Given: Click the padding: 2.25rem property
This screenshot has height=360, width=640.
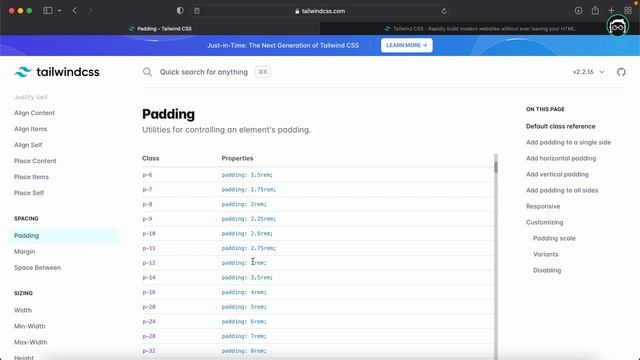Looking at the screenshot, I should [x=249, y=219].
